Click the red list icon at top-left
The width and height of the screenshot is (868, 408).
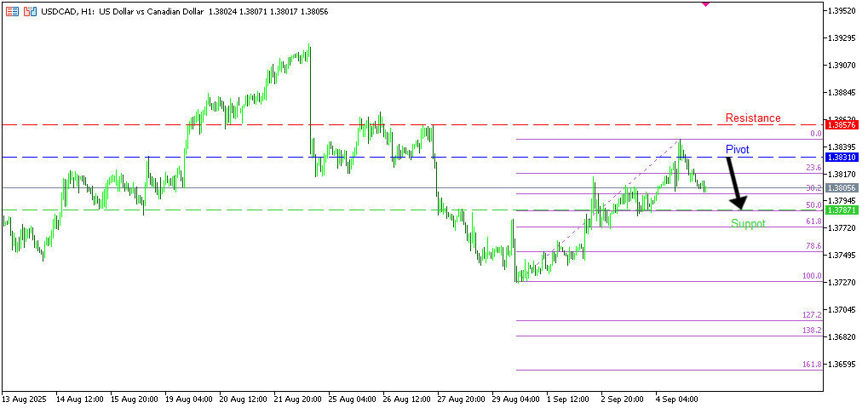12,11
